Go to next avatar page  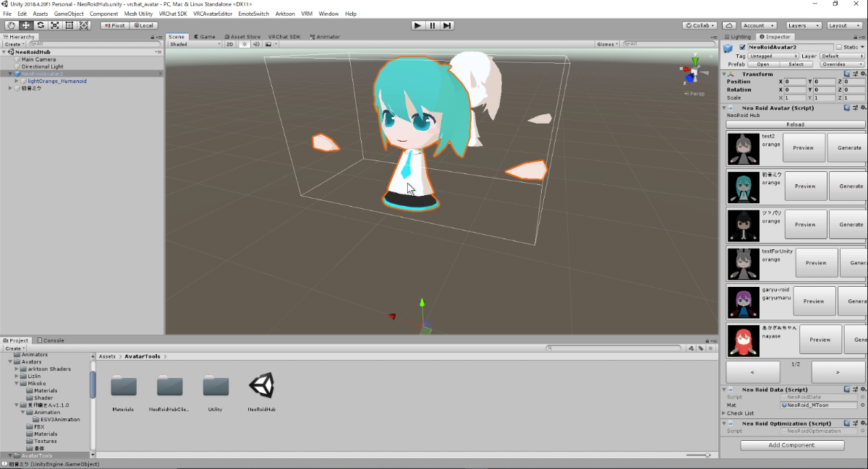(838, 372)
